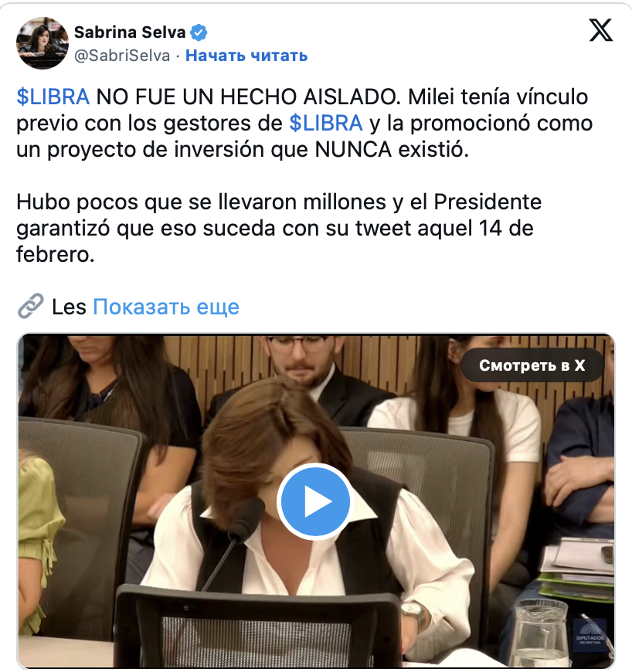Click the 'Les' text before 'Показать еще'
632x672 pixels.
point(69,307)
